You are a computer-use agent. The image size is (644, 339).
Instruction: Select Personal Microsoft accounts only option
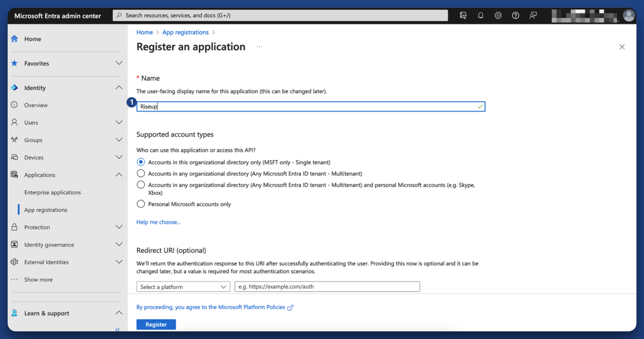[141, 204]
